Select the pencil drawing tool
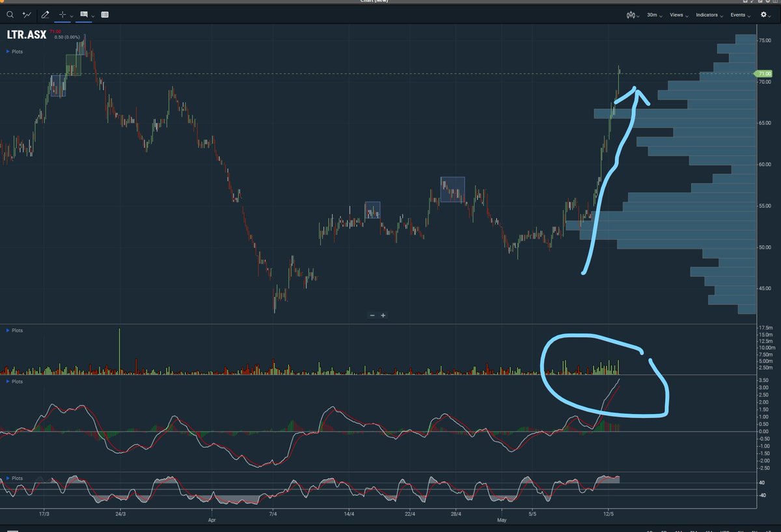Screen dimensions: 781x532 (x=45, y=14)
